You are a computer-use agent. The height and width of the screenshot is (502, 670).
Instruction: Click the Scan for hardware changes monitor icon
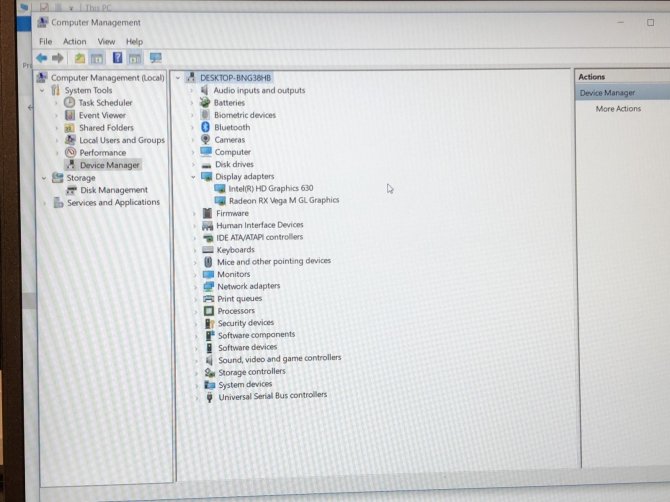click(x=155, y=58)
